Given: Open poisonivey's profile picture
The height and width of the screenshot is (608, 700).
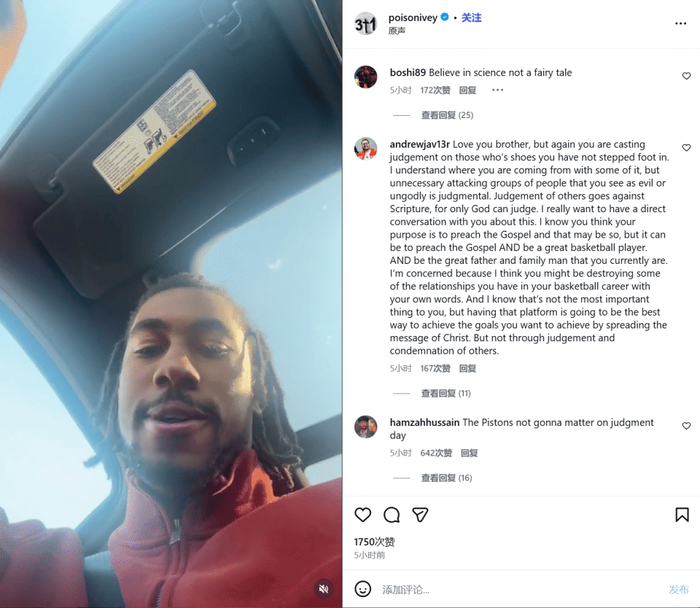Looking at the screenshot, I should (366, 24).
